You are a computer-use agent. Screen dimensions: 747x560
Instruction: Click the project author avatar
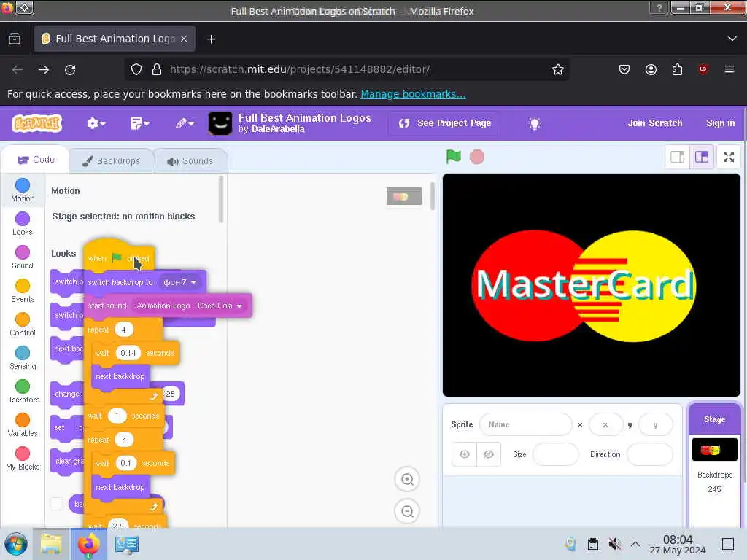(220, 123)
